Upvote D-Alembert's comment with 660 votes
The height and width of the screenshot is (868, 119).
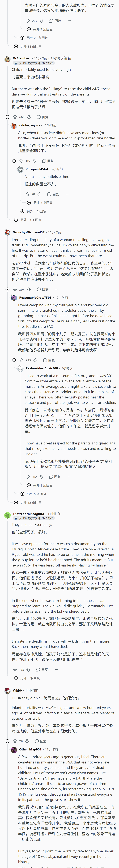(15, 117)
